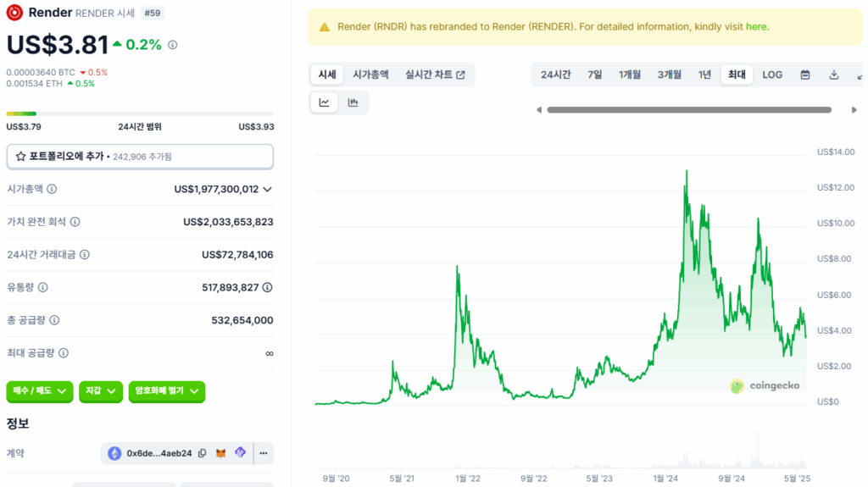Open the price change info icon beside 0.2%
Screen dimensions: 868x487
click(173, 45)
